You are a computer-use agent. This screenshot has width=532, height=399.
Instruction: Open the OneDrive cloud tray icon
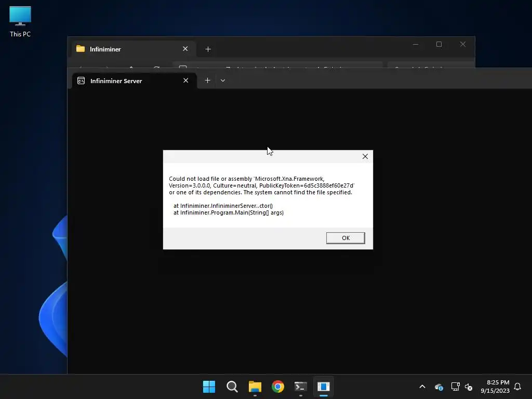(438, 387)
